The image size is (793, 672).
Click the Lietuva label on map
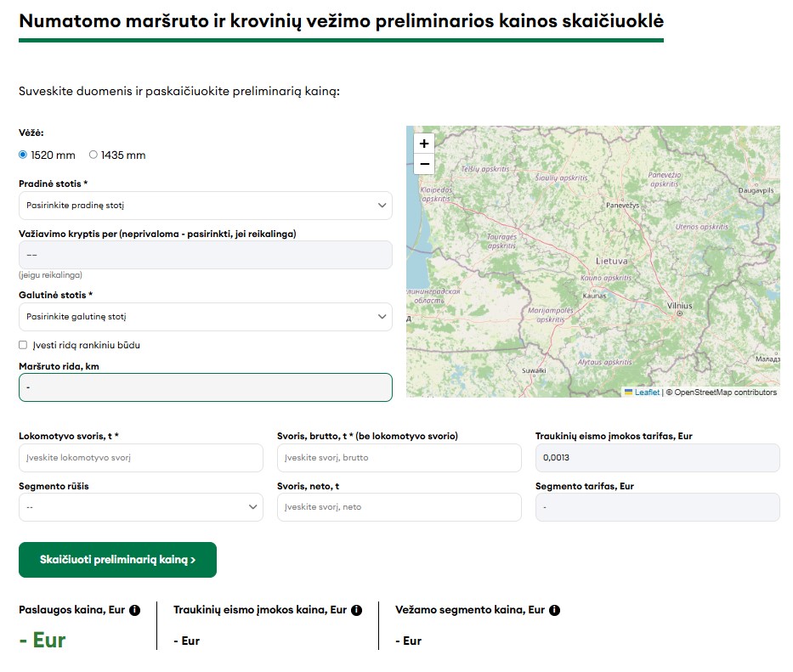pos(611,262)
